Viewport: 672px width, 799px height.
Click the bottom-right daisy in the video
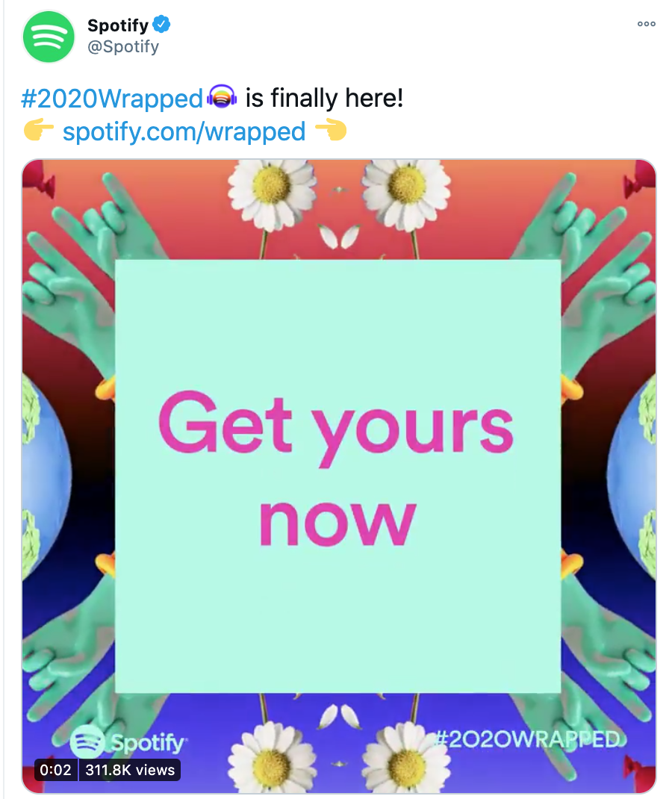click(406, 756)
